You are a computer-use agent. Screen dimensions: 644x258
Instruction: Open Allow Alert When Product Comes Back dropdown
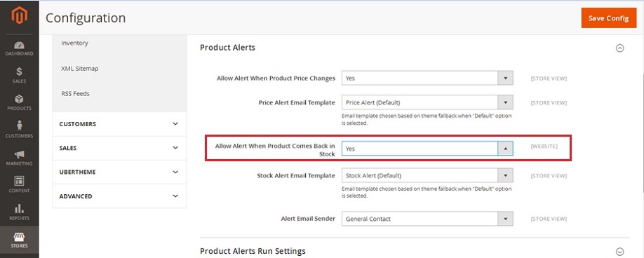pos(427,149)
